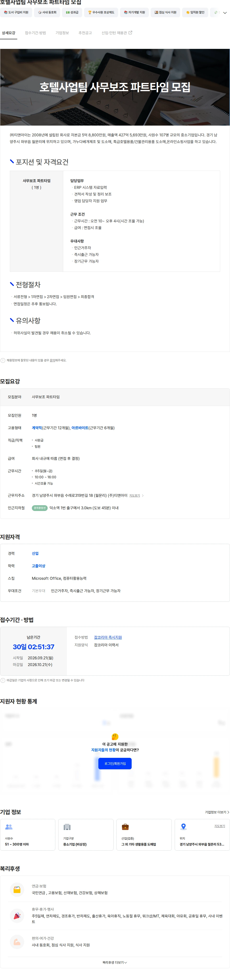Click the 성과급 benefit chip
The width and height of the screenshot is (230, 980).
click(72, 12)
